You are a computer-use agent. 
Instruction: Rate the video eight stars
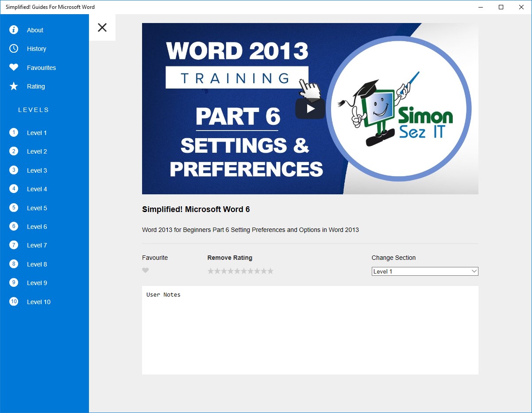257,271
